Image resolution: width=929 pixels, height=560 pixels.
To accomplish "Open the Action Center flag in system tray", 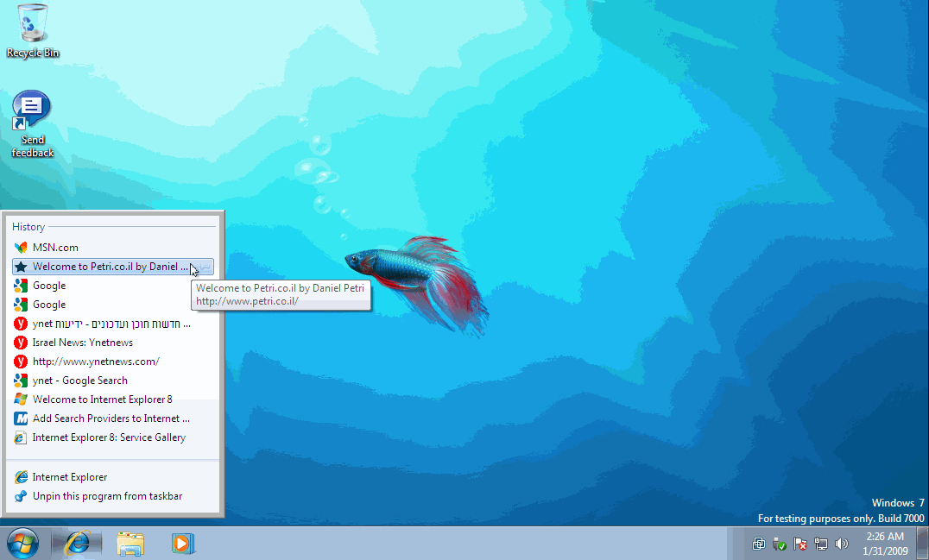I will coord(799,544).
